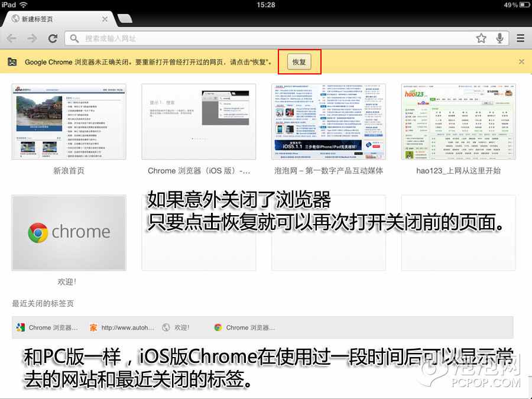Select the 新建标签页 tab

pyautogui.click(x=53, y=19)
